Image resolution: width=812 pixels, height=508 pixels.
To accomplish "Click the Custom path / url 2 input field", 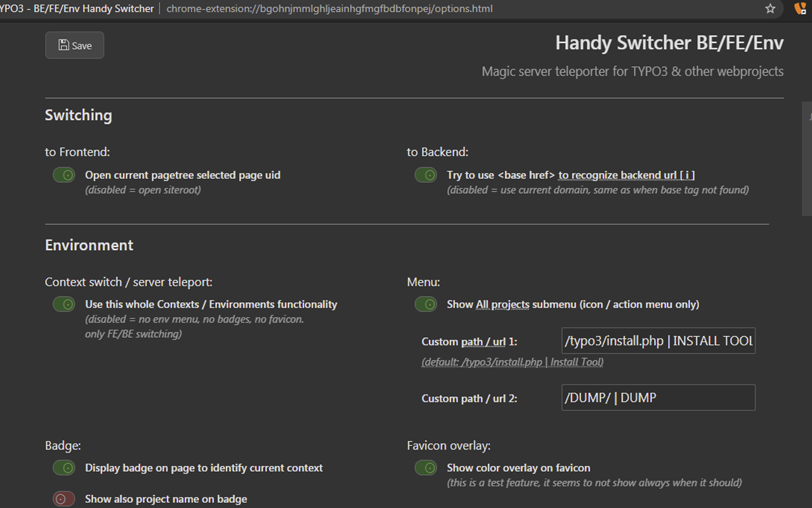I will 658,398.
